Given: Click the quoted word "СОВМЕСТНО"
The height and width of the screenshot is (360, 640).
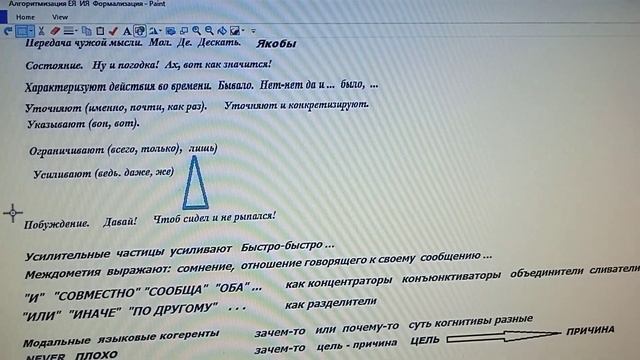Looking at the screenshot, I should [x=97, y=294].
